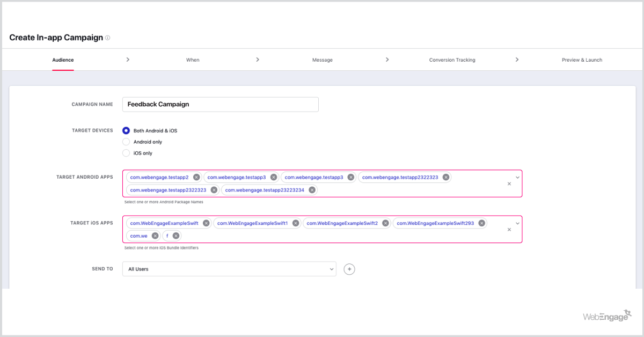Screen dimensions: 644x337
Task: Select Both Android & iOS radio button
Action: point(126,130)
